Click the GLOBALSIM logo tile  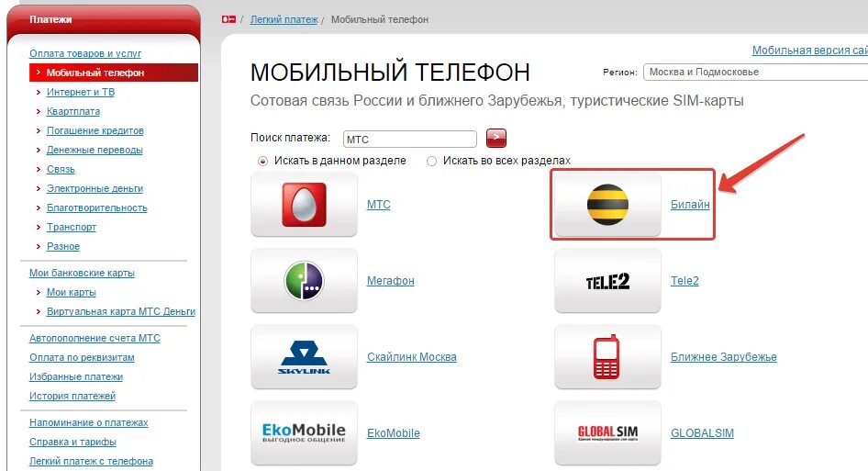coord(607,433)
